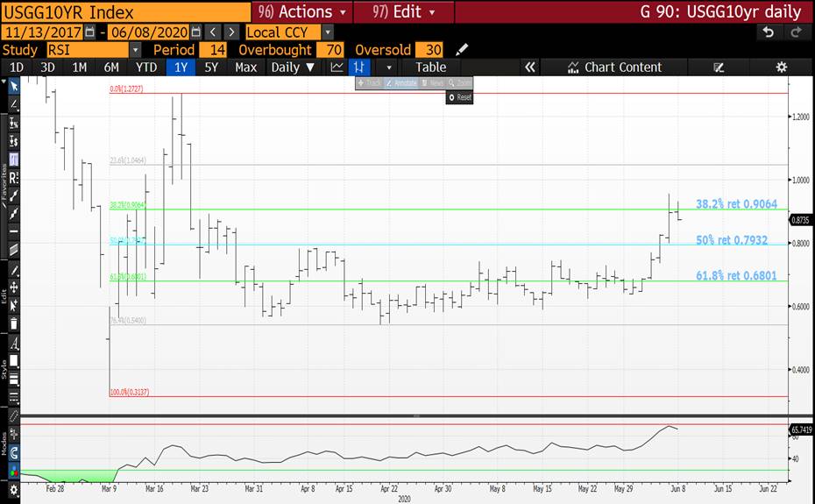Click the edit chart pencil-box icon
The width and height of the screenshot is (815, 504).
[x=719, y=67]
